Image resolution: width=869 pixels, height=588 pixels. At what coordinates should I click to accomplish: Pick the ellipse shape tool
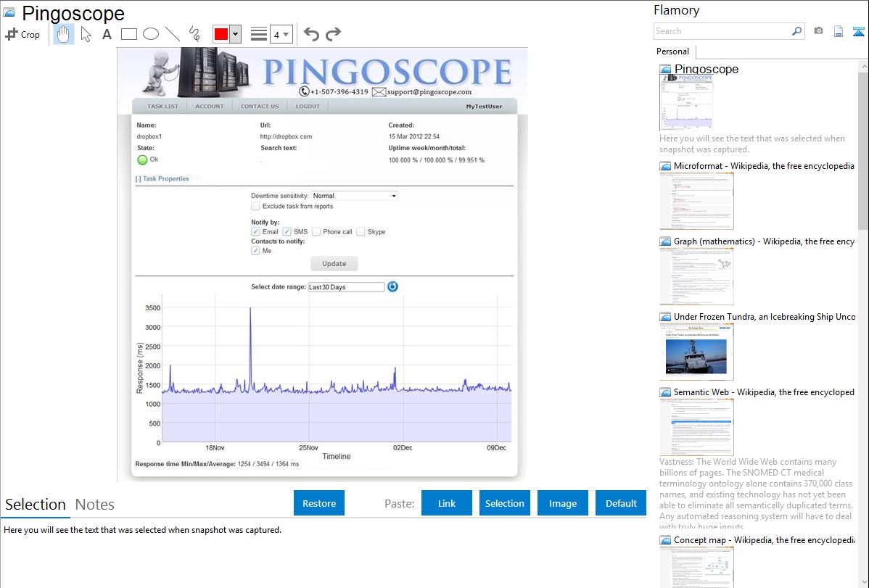pyautogui.click(x=151, y=34)
